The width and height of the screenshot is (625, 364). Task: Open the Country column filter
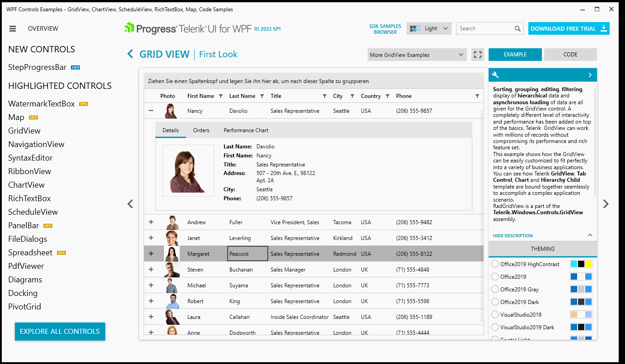tap(387, 96)
